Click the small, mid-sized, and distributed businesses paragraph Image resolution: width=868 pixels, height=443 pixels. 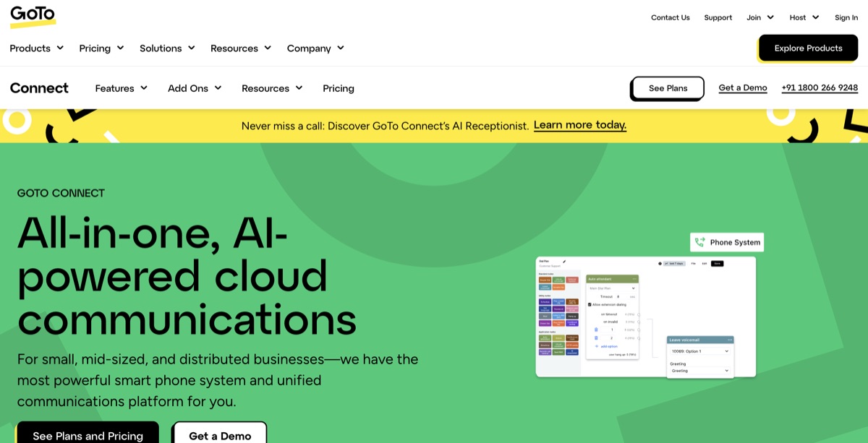click(x=218, y=380)
